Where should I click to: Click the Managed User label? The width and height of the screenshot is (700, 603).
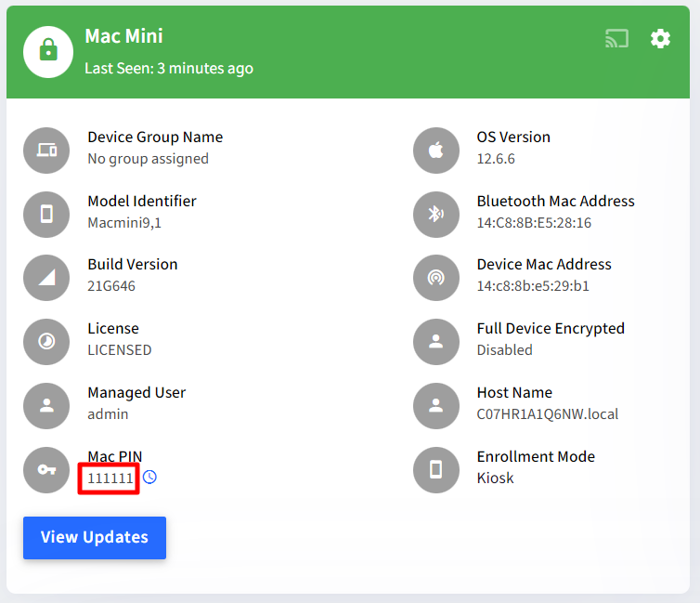pos(136,393)
